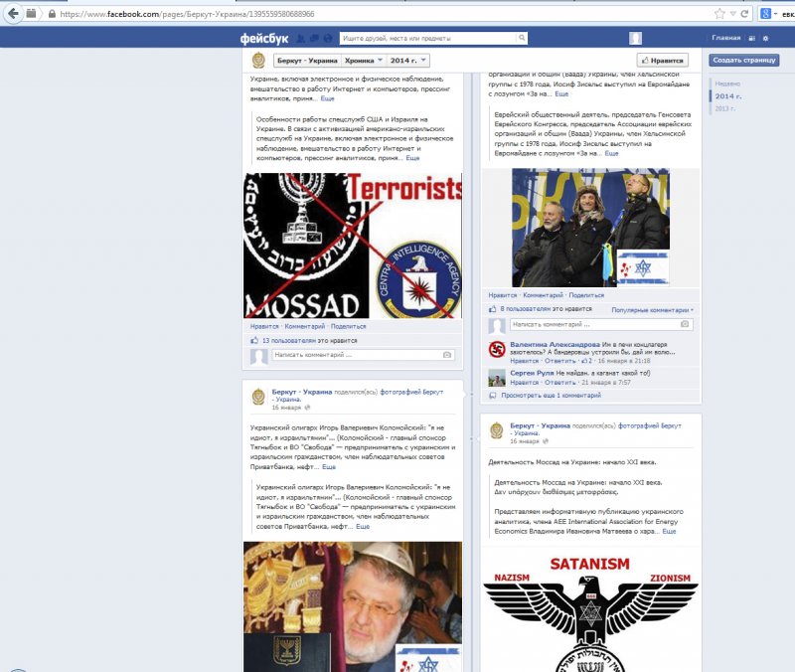795x672 pixels.
Task: Open the 2014 г. year dropdown
Action: point(407,61)
